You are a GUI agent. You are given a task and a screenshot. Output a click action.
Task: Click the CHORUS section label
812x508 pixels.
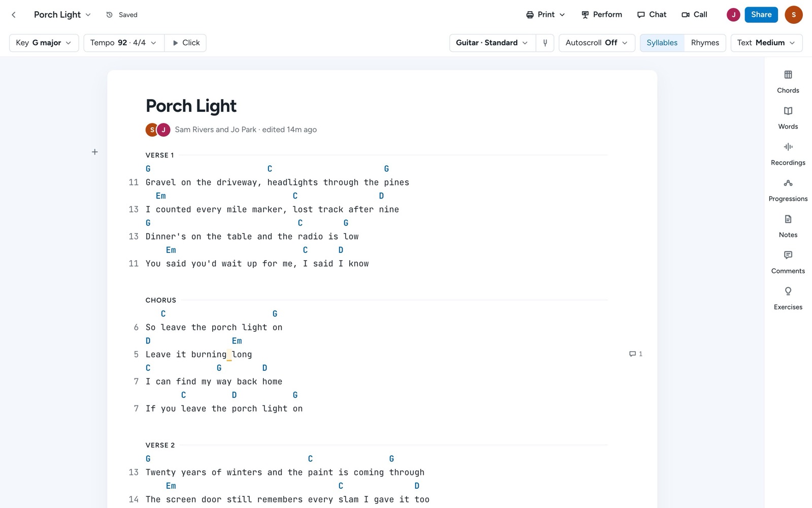point(161,300)
